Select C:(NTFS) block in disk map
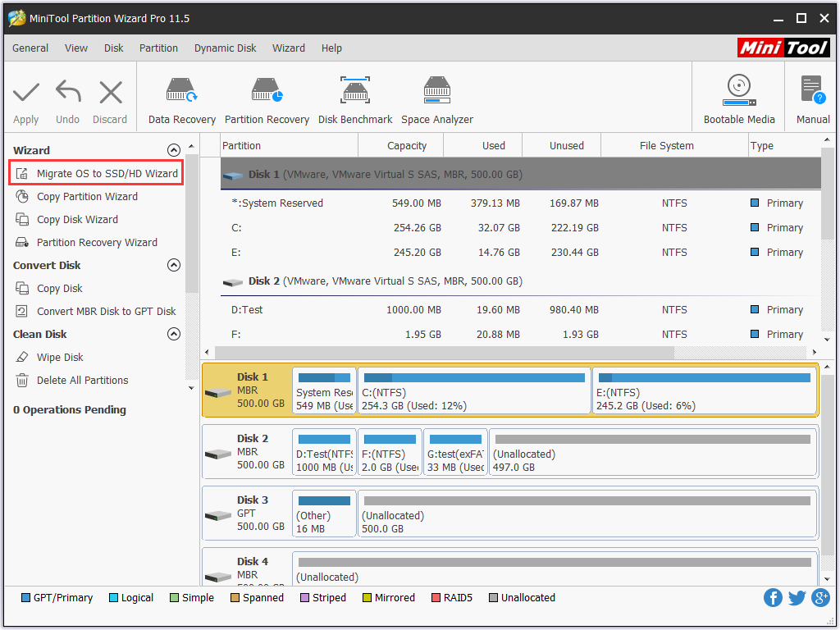840x630 pixels. pos(474,390)
